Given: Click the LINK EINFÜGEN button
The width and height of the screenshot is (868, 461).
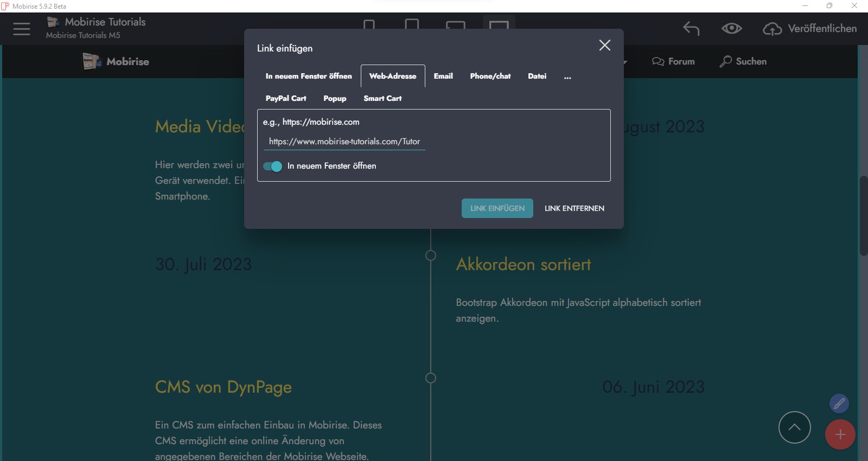Looking at the screenshot, I should pos(497,208).
